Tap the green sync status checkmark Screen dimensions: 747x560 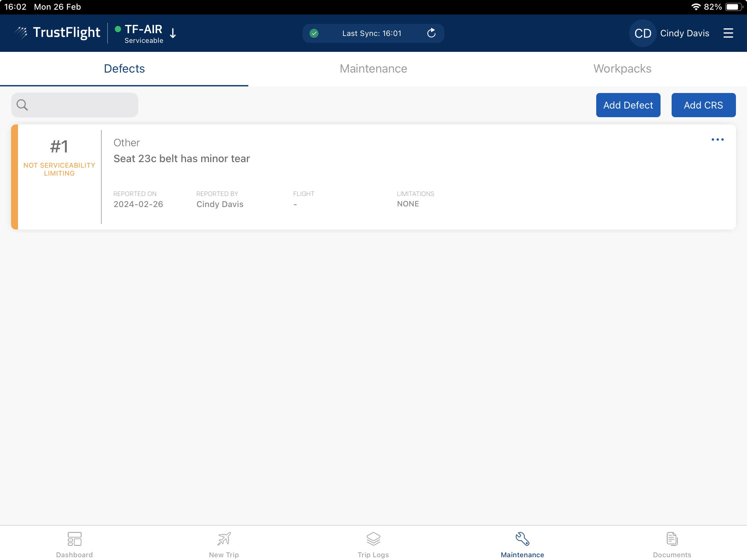pos(314,33)
